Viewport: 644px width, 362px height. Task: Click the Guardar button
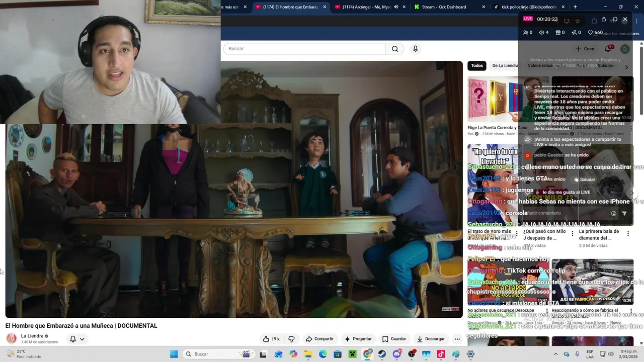[x=394, y=339]
